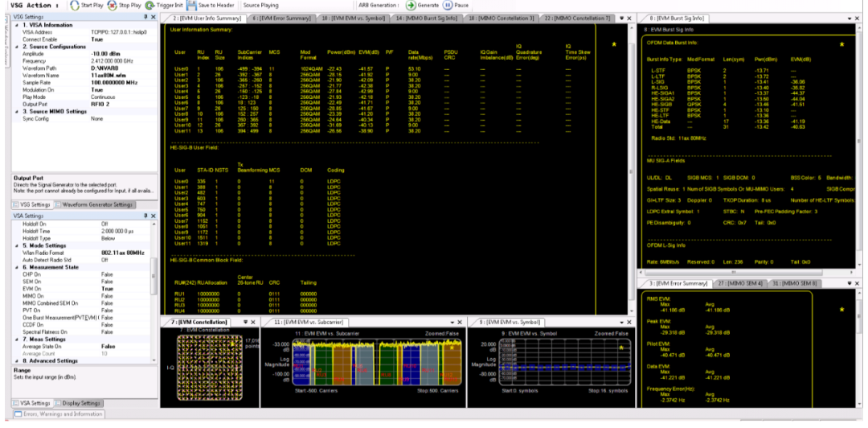Close the VSA Settings panel
This screenshot has height=428, width=868.
pyautogui.click(x=154, y=216)
